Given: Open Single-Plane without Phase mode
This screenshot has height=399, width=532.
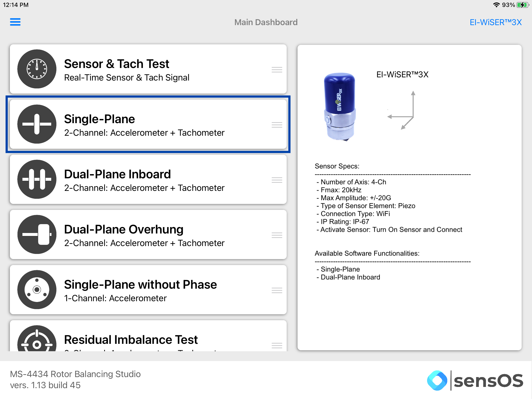Looking at the screenshot, I should point(148,290).
